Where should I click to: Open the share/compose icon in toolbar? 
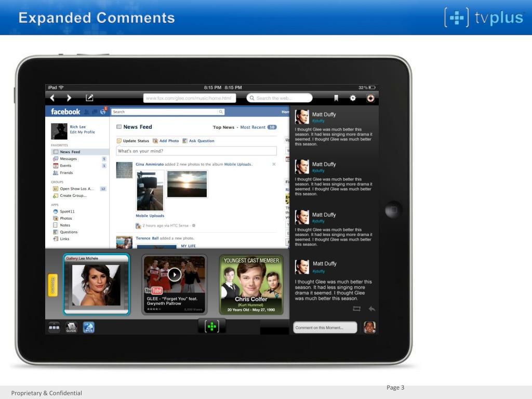tap(89, 98)
